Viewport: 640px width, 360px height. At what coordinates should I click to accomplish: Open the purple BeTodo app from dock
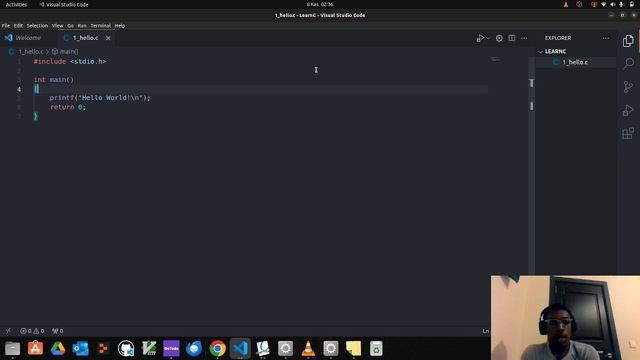[x=171, y=349]
